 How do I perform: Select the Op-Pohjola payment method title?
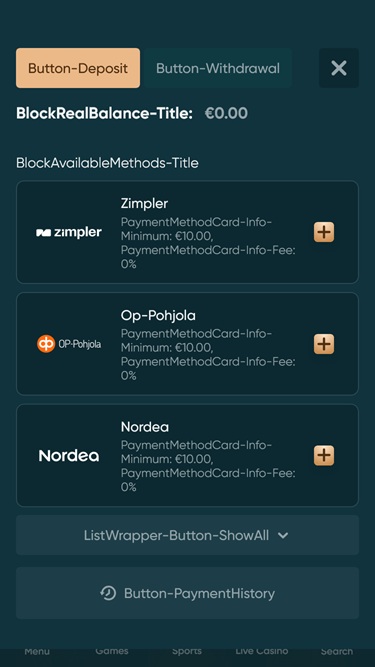pos(158,315)
